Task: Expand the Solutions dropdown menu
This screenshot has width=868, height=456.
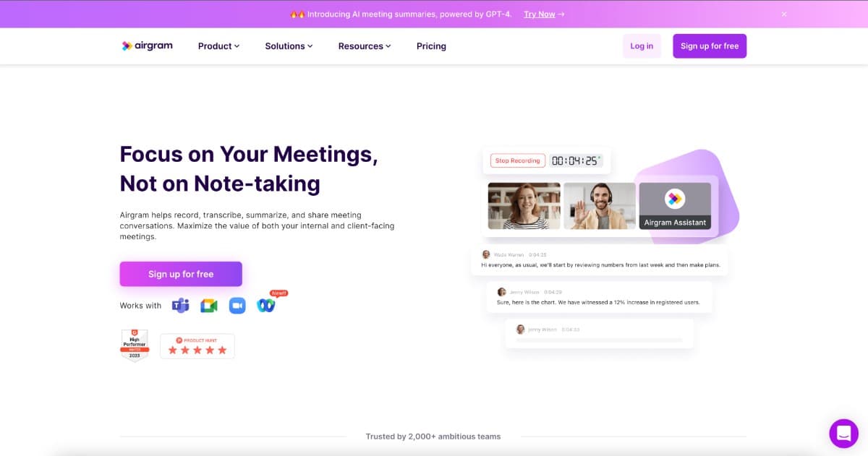Action: click(x=289, y=46)
